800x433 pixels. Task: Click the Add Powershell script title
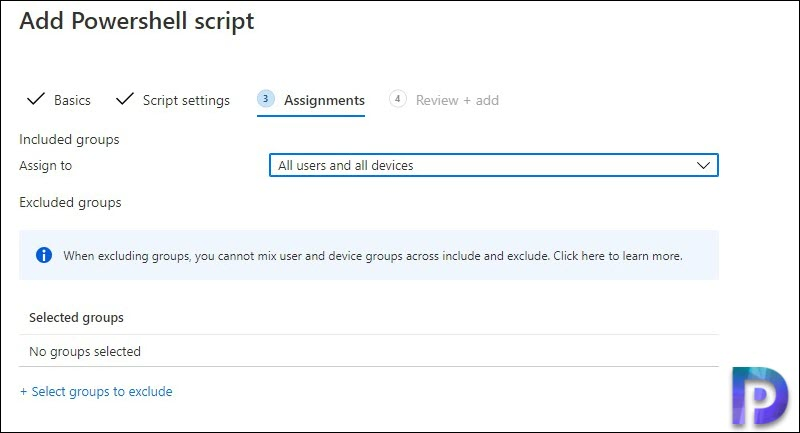[137, 21]
